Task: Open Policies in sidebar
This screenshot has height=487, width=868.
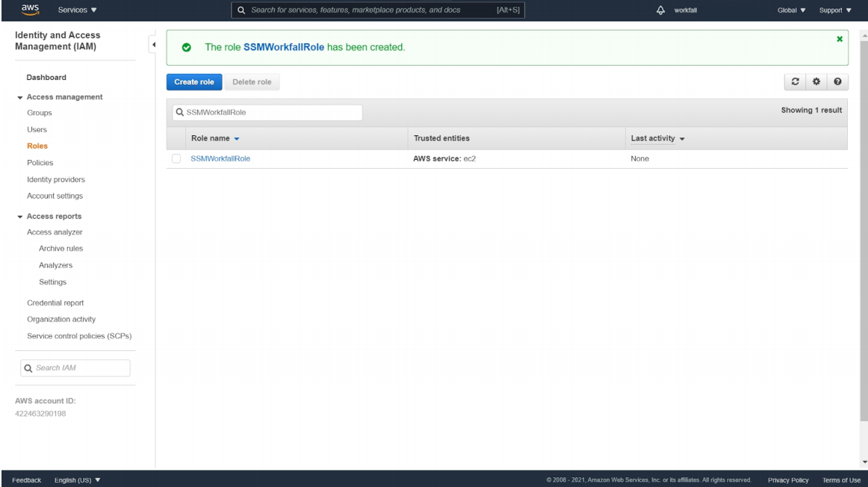Action: click(40, 163)
